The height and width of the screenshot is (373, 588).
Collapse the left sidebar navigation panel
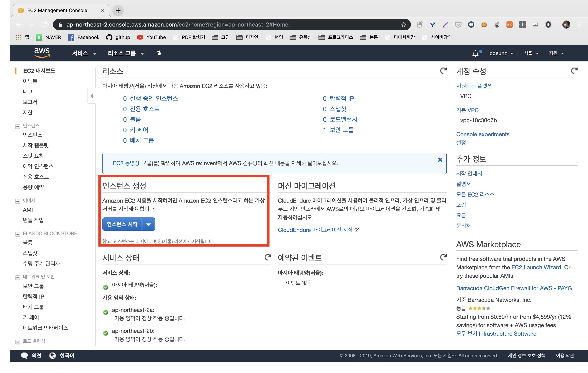click(92, 96)
